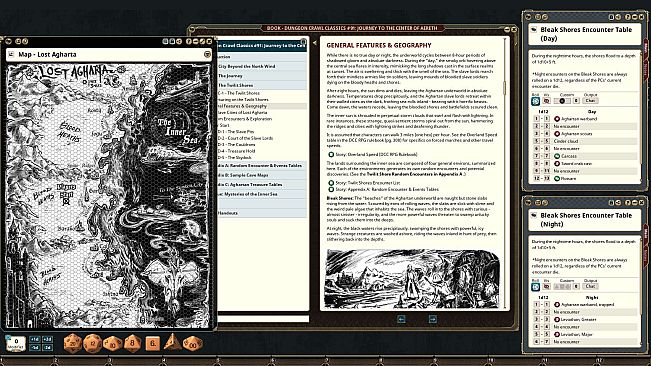Expand The Journey chapter
The height and width of the screenshot is (366, 651).
tap(262, 76)
